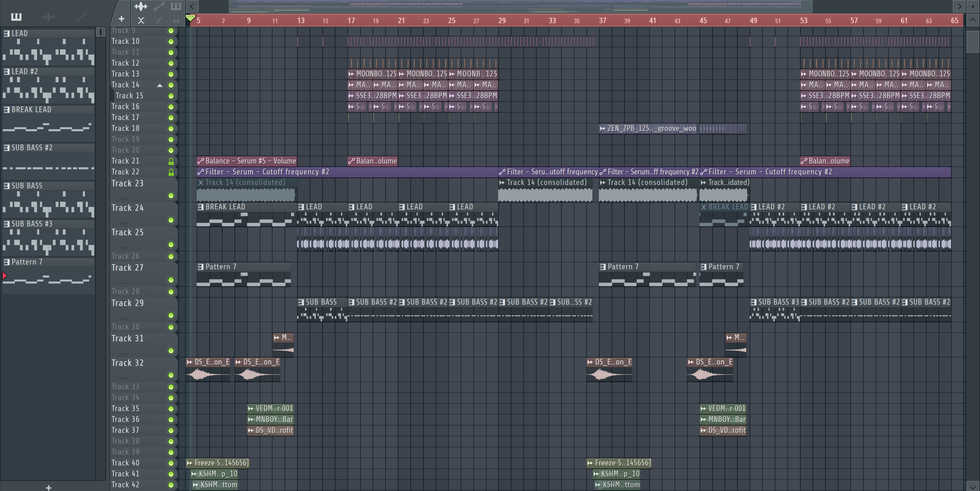
Task: Click the stretch arrows icon in the toolbar
Action: point(176,20)
